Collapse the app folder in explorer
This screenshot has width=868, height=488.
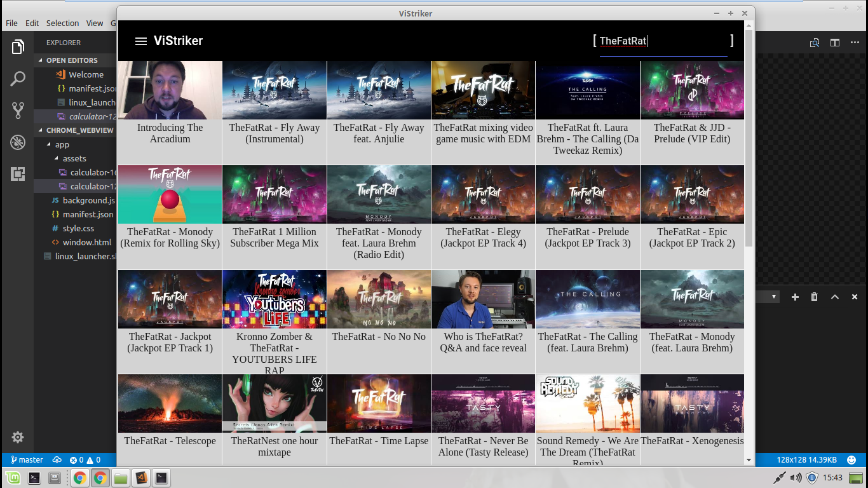75,144
